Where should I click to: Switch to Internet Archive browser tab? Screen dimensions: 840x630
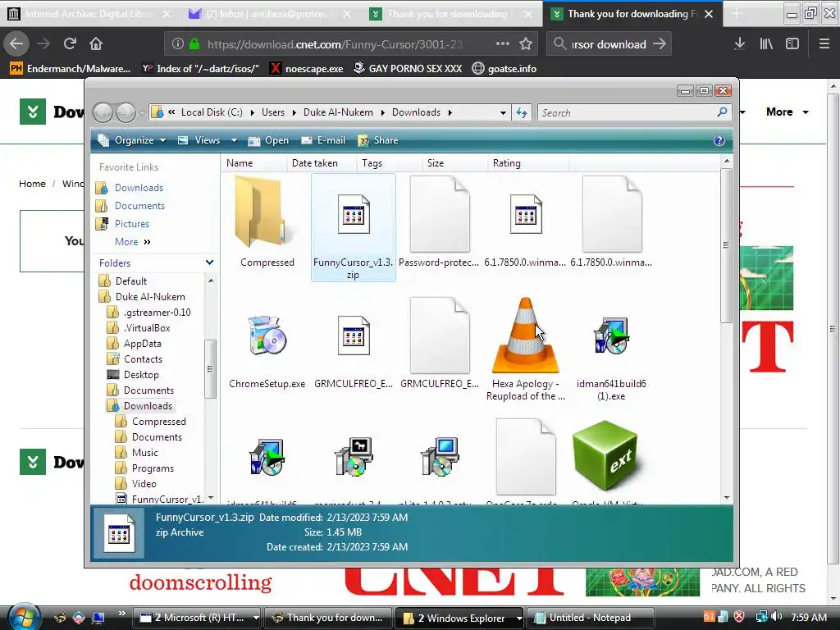click(89, 14)
